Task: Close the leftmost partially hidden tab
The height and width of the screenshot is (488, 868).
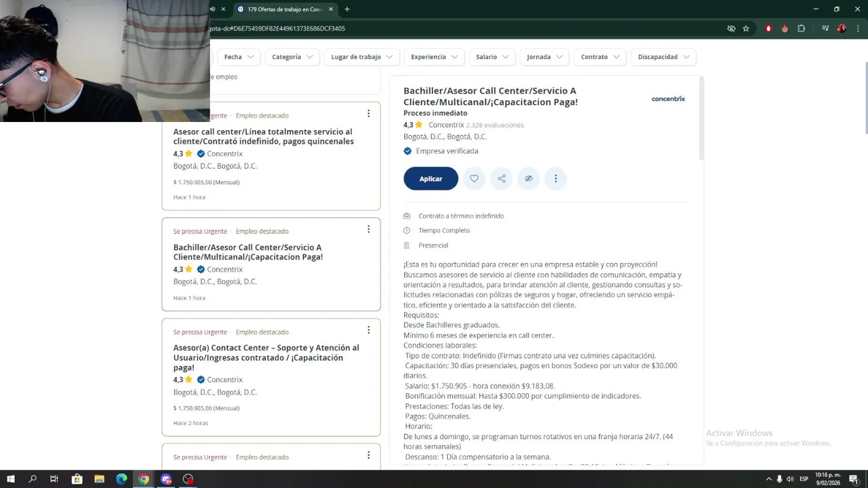Action: [x=223, y=9]
